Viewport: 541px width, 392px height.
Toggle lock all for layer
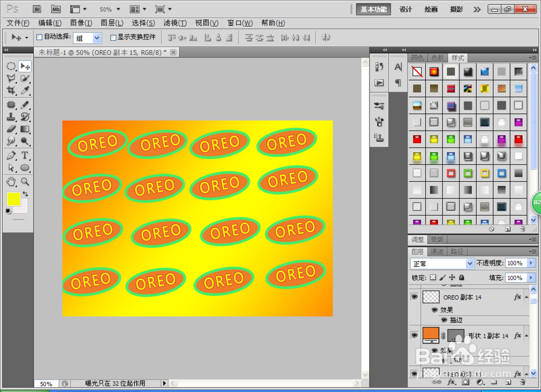(x=461, y=277)
